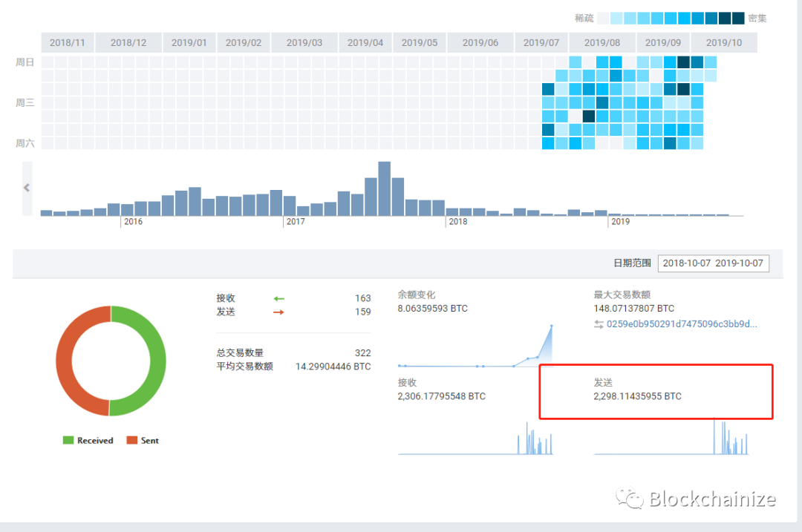Click the 日期范围 label

[x=632, y=263]
